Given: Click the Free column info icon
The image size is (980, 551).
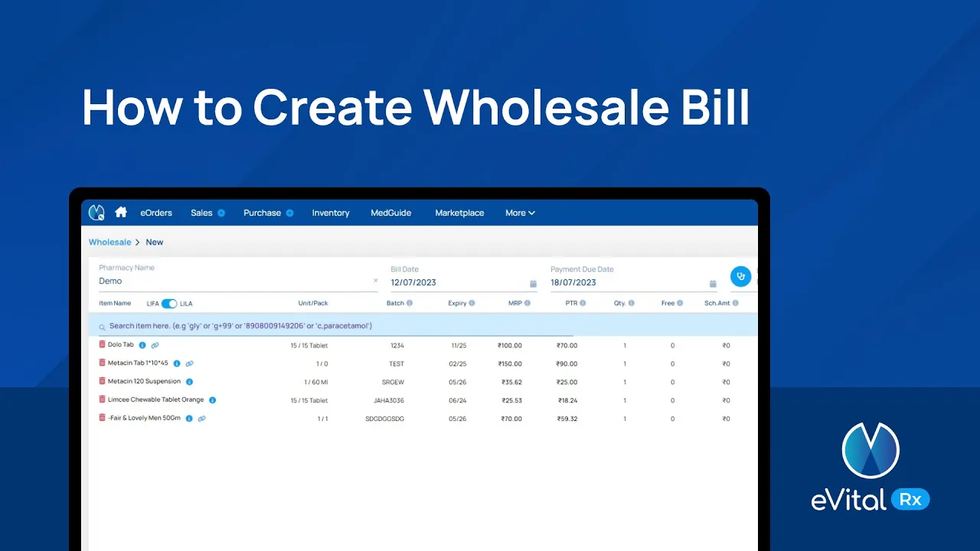Looking at the screenshot, I should click(x=680, y=304).
